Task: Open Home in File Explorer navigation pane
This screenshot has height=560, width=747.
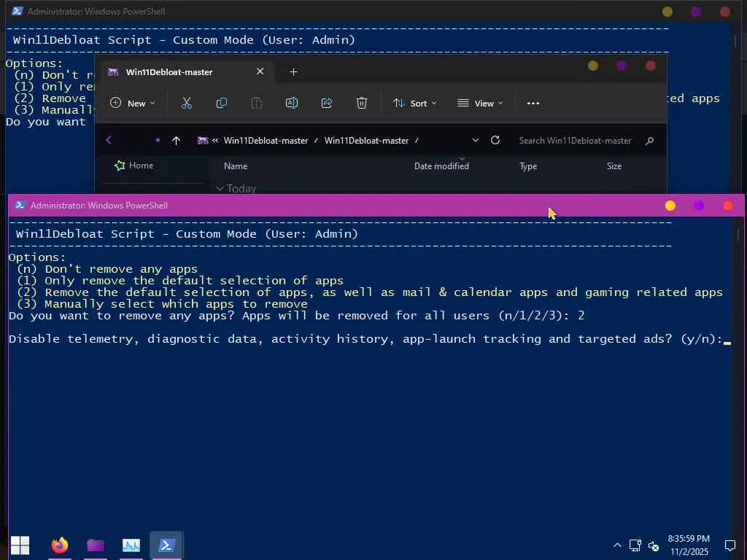Action: tap(134, 166)
